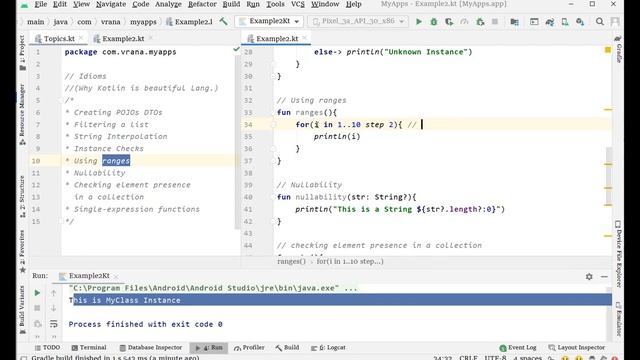Click the 'myapps' breadcrumb segment
The width and height of the screenshot is (640, 360).
tap(143, 22)
